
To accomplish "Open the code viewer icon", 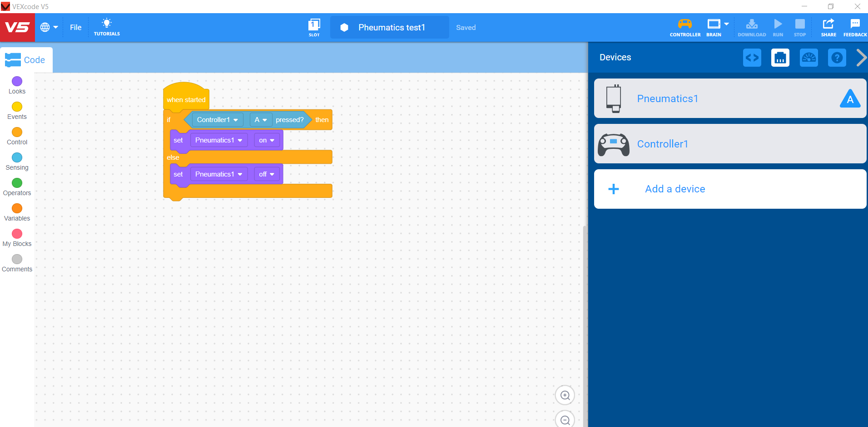I will click(x=752, y=58).
